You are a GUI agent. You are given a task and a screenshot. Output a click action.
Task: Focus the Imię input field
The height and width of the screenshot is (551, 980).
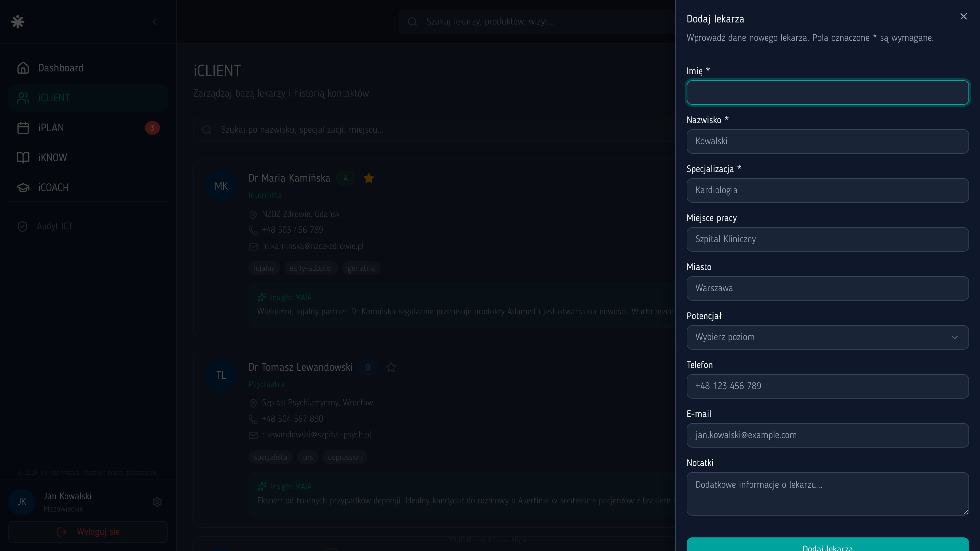(828, 93)
